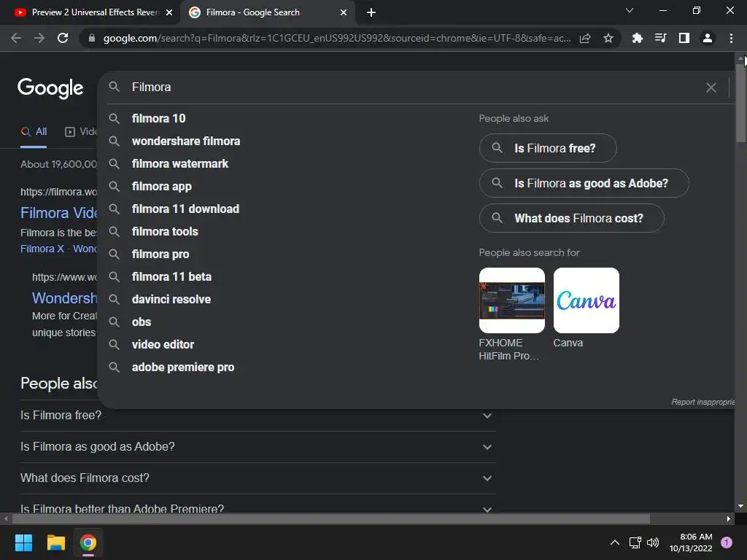Open the Extensions puzzle icon

[x=638, y=38]
